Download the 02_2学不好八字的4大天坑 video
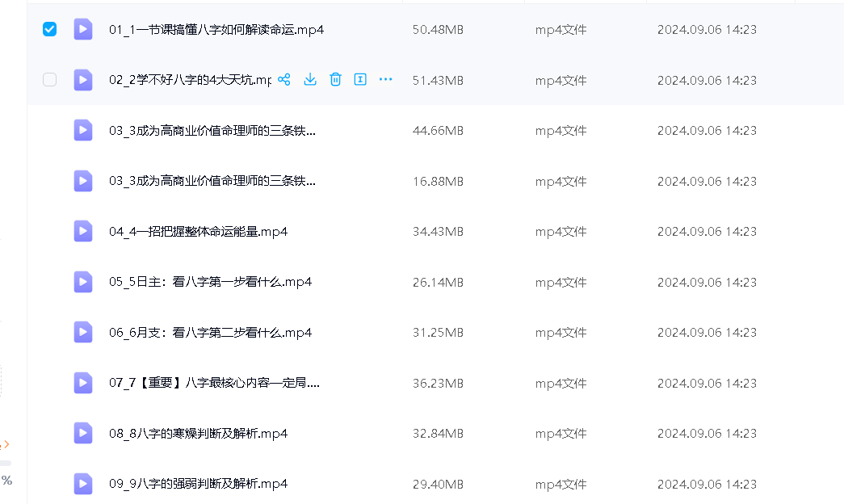 click(310, 79)
